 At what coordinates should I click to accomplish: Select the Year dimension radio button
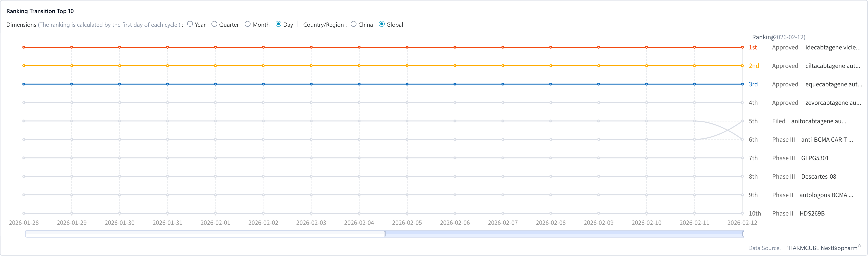pyautogui.click(x=190, y=24)
